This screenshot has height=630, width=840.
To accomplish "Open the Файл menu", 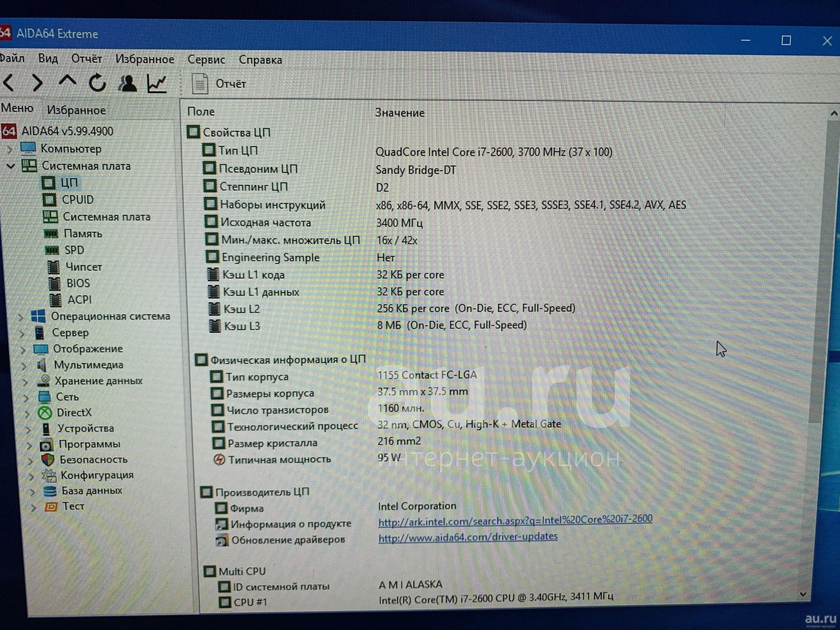I will click(x=12, y=58).
